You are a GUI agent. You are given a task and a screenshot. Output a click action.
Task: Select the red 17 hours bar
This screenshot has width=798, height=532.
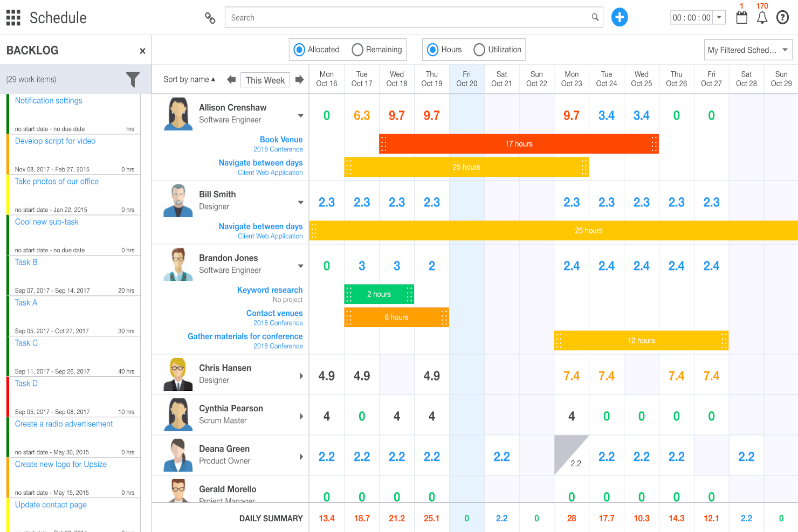coord(519,144)
